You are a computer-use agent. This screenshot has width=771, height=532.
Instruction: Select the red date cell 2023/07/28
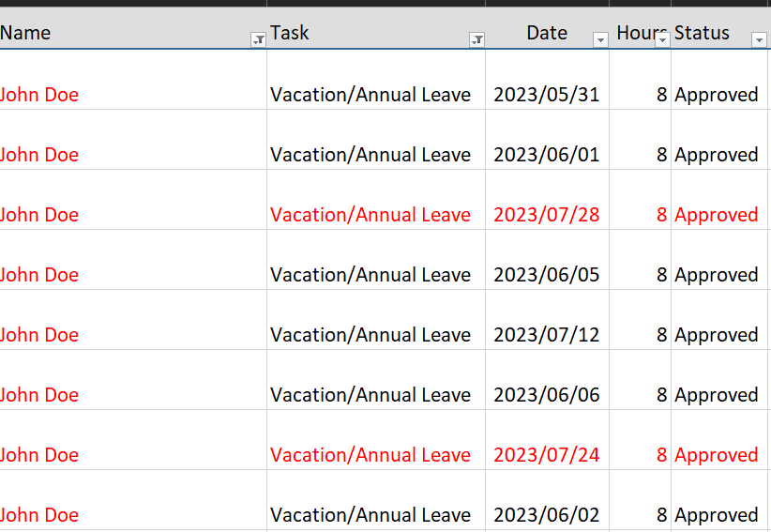click(x=546, y=215)
